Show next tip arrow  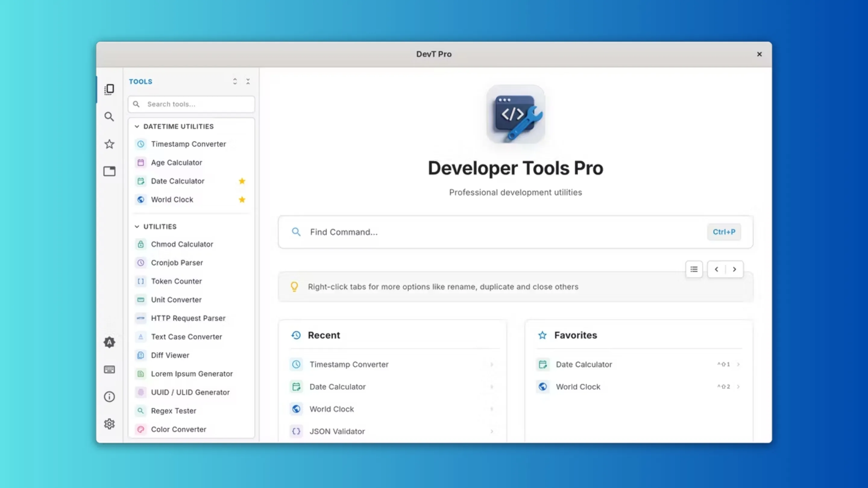tap(734, 269)
